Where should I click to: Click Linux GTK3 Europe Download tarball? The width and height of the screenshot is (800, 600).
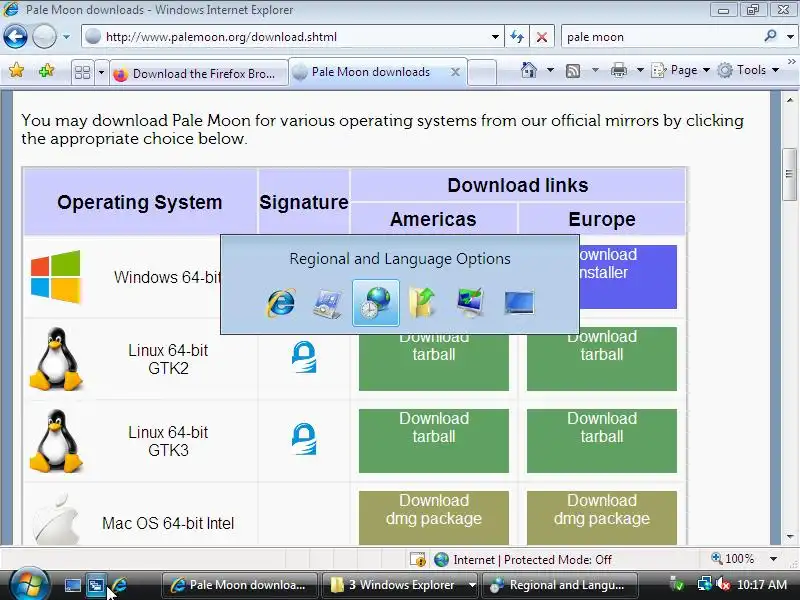pyautogui.click(x=602, y=441)
